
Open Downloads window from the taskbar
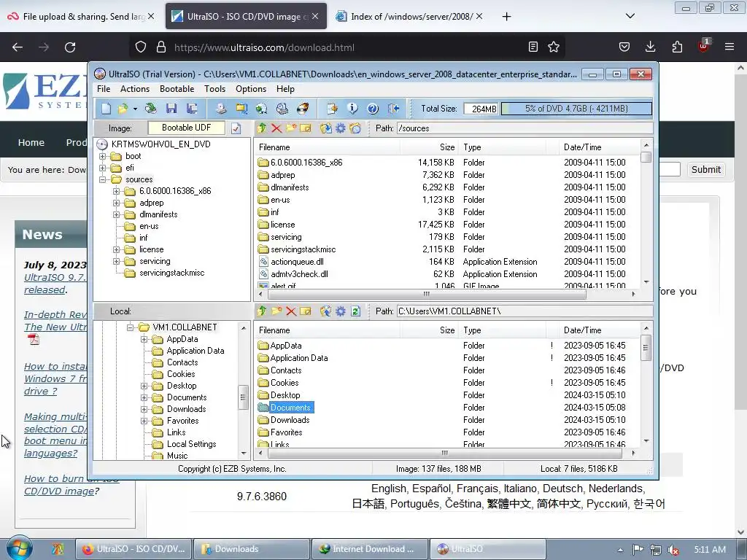click(x=252, y=549)
